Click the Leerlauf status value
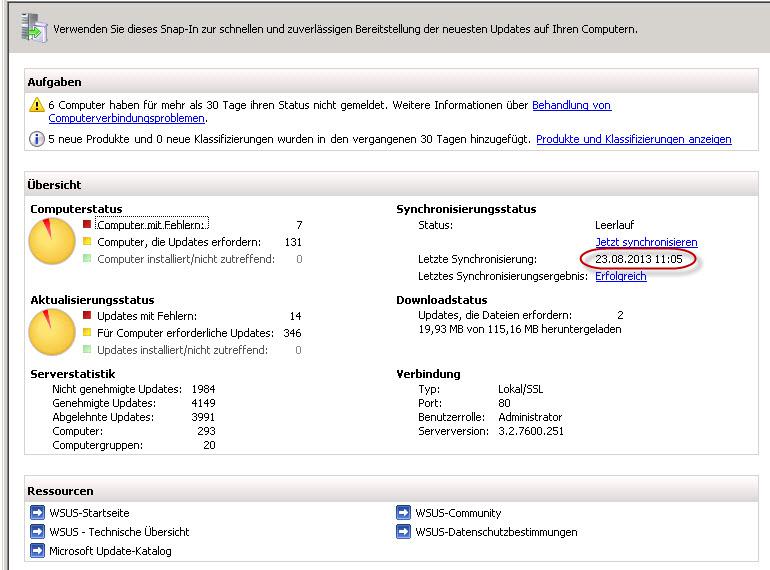 click(x=614, y=225)
